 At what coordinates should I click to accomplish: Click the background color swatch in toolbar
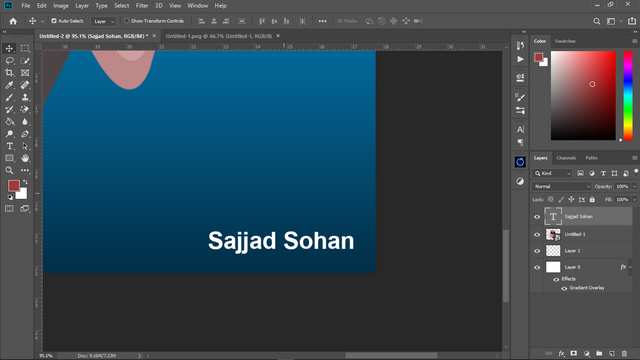(22, 194)
